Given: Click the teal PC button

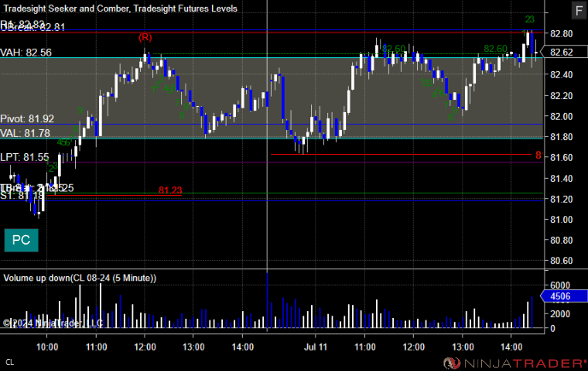Looking at the screenshot, I should 21,240.
